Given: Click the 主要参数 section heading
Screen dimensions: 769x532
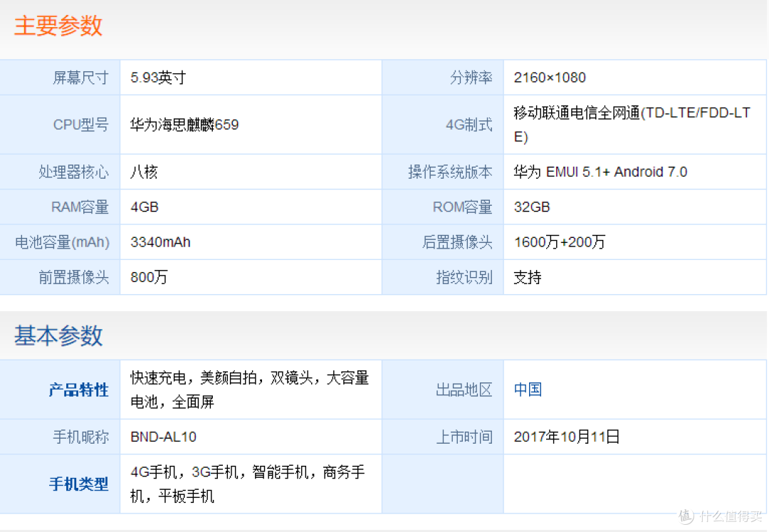Looking at the screenshot, I should click(58, 26).
